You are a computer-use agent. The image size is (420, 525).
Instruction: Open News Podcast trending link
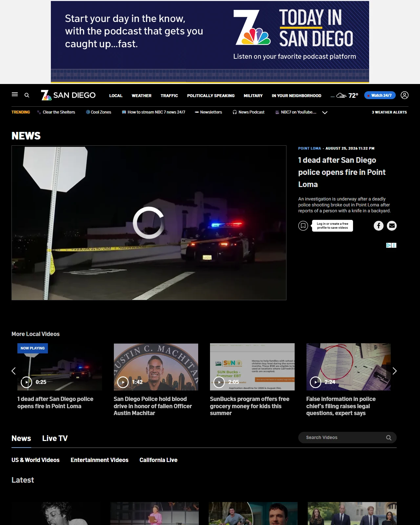coord(248,112)
